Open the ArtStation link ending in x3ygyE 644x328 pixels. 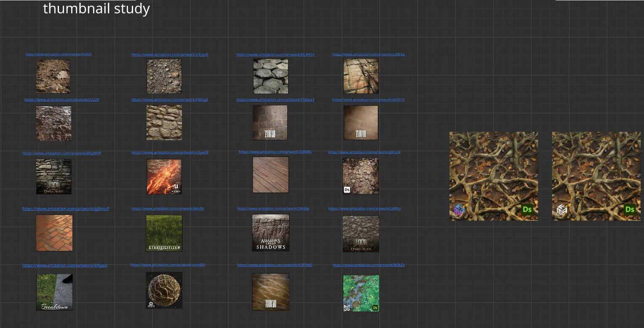(x=170, y=55)
